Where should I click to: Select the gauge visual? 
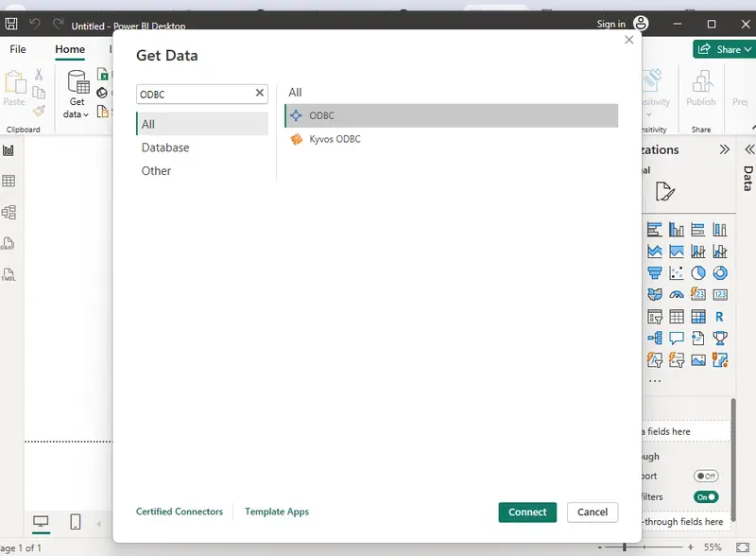point(677,294)
